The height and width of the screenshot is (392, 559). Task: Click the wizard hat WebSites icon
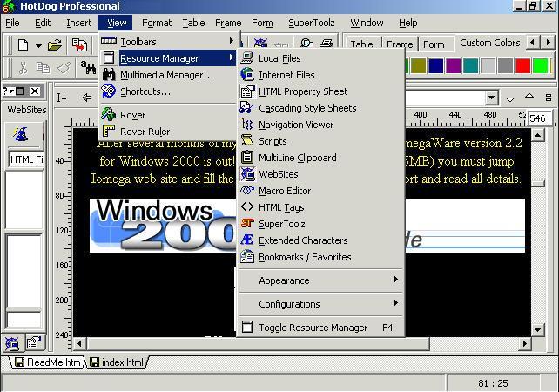(x=22, y=134)
